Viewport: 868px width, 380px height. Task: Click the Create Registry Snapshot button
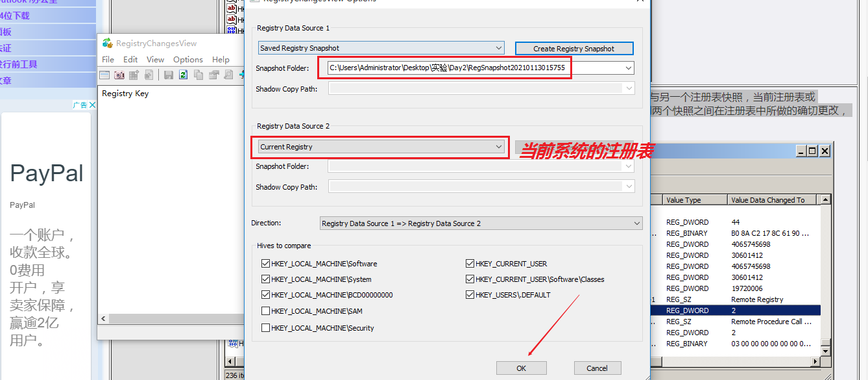(573, 48)
